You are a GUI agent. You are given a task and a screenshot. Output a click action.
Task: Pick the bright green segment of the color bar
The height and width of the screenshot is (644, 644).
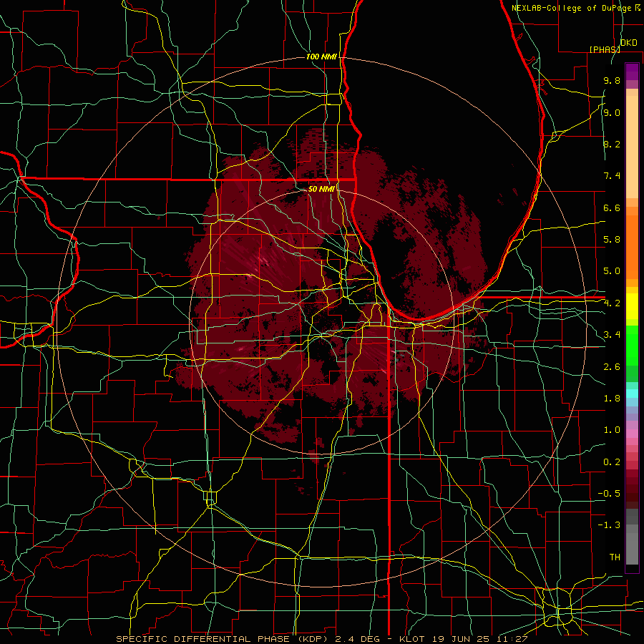[632, 346]
